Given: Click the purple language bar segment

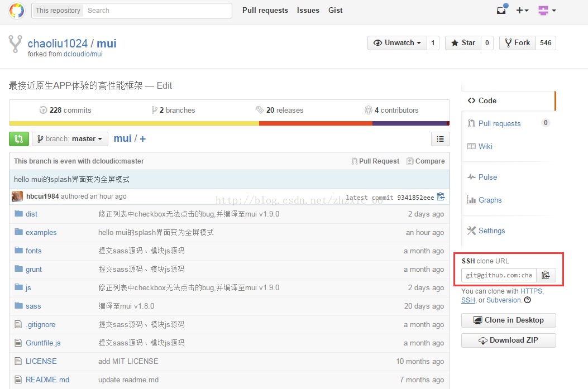Looking at the screenshot, I should coord(409,123).
